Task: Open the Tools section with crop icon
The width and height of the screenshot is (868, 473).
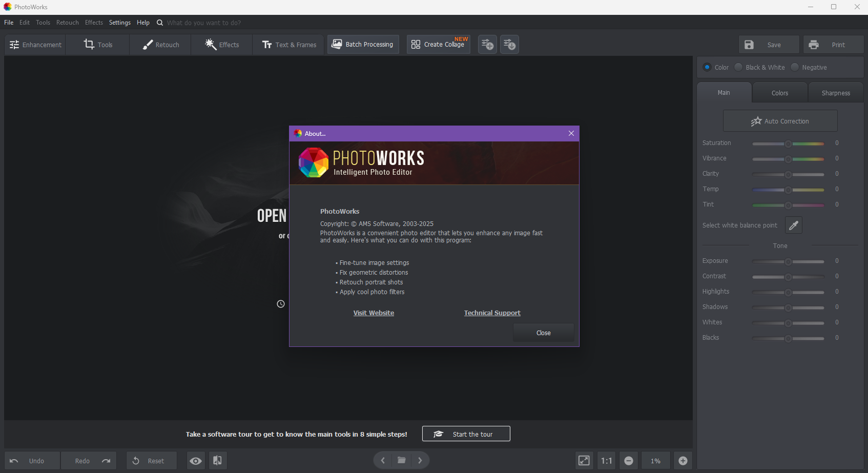Action: 98,45
